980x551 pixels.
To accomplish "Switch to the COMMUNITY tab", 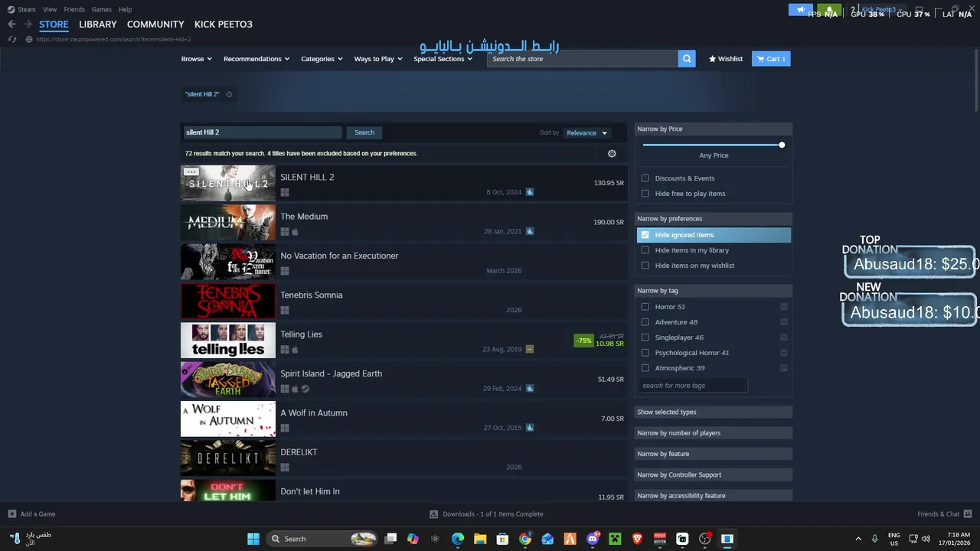I will click(155, 24).
